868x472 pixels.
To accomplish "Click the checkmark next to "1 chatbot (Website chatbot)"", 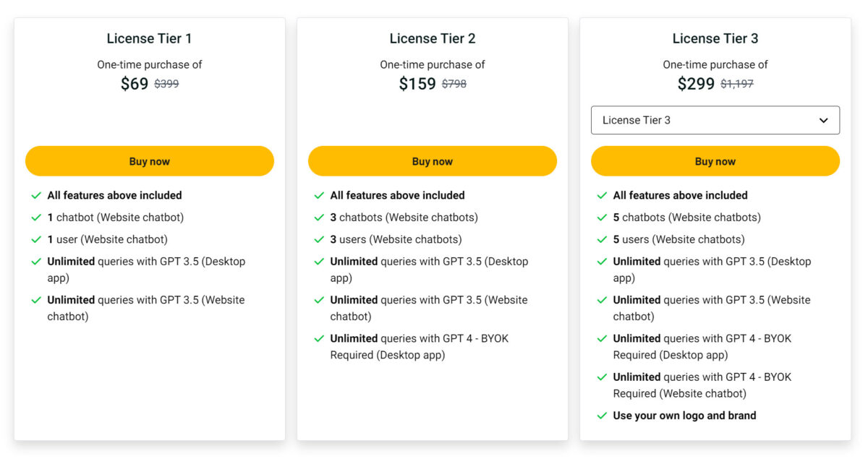I will (x=35, y=217).
